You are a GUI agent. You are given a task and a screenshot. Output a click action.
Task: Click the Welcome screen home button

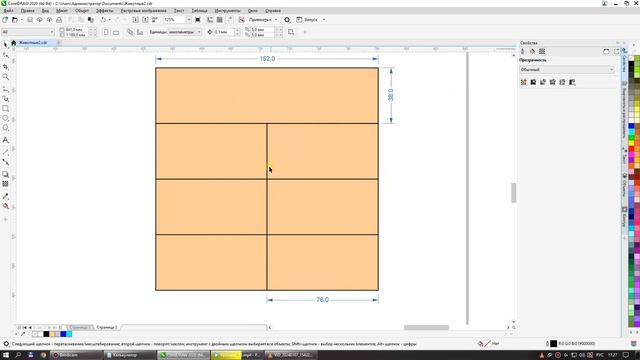point(13,43)
